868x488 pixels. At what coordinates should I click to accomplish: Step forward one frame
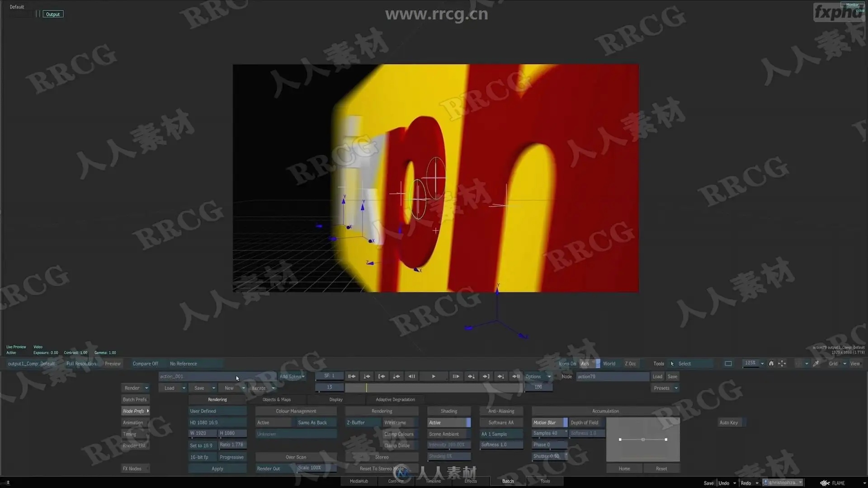click(x=455, y=376)
